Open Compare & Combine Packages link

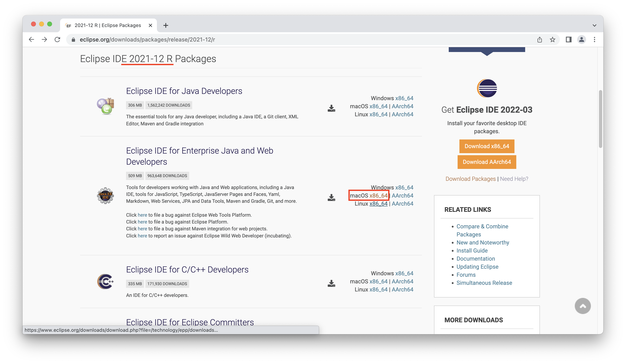click(x=482, y=230)
